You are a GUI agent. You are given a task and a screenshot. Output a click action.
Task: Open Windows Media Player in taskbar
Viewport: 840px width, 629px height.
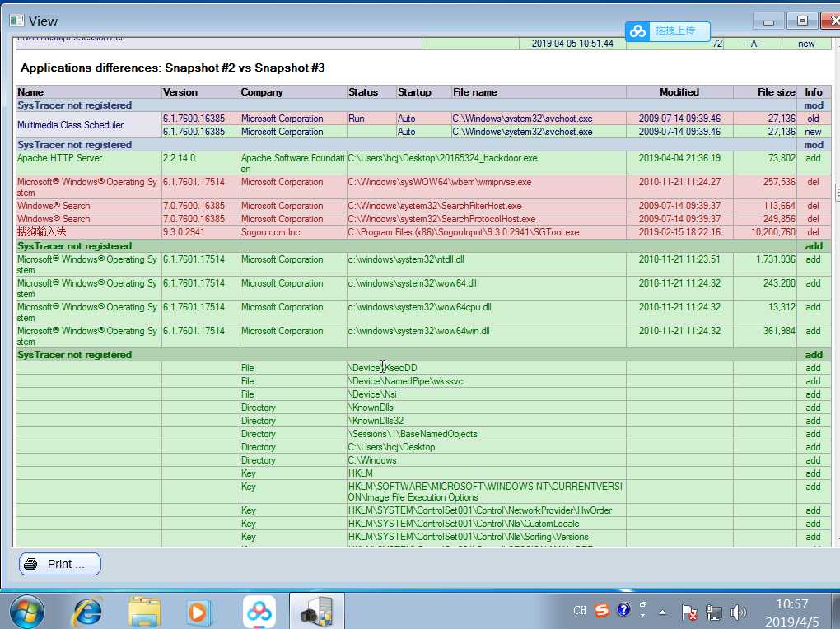tap(198, 612)
